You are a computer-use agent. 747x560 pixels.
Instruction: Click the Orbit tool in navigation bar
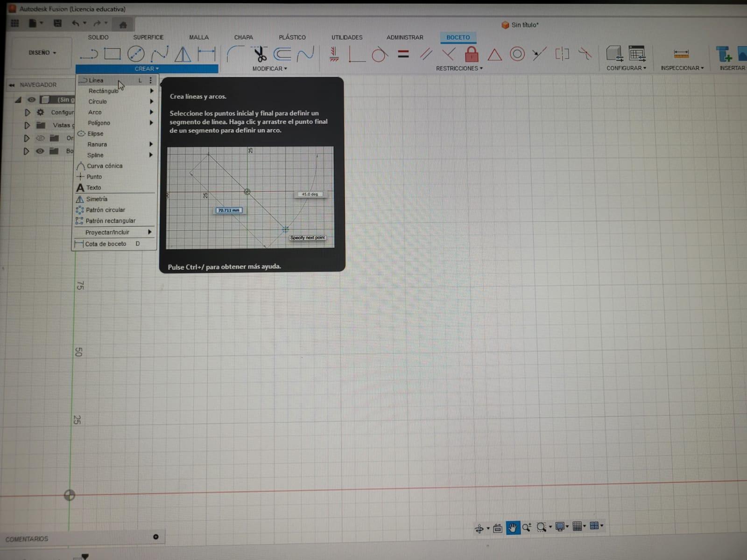479,528
